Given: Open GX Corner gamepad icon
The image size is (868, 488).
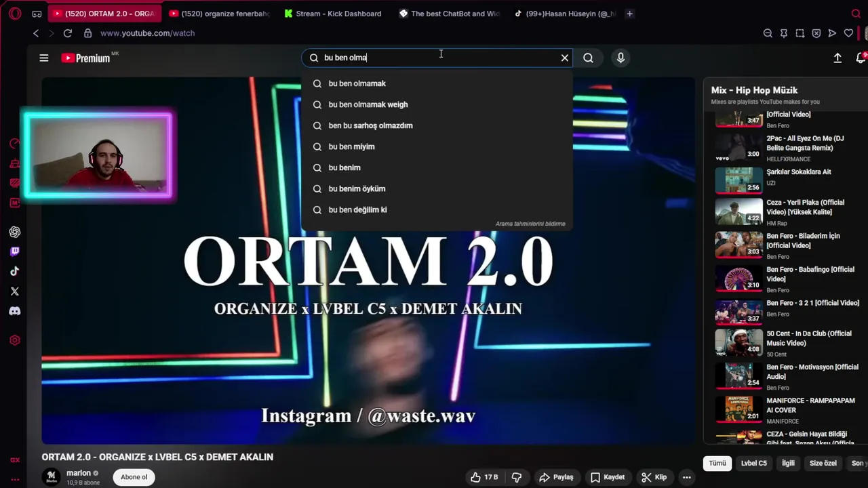Looking at the screenshot, I should (37, 14).
